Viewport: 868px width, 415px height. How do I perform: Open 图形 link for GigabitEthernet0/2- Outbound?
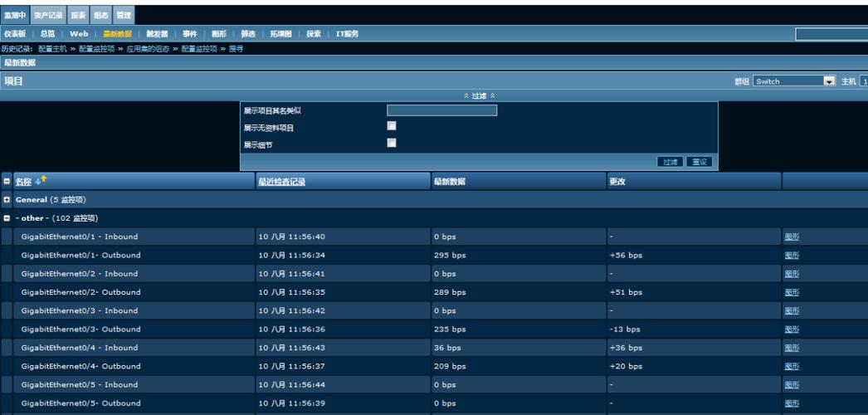click(792, 292)
